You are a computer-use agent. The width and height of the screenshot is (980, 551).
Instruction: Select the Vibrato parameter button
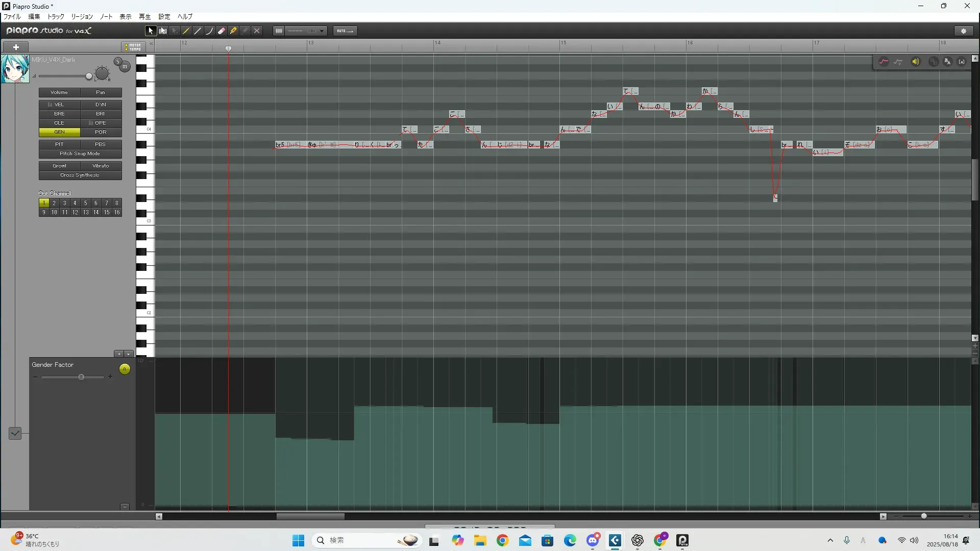click(x=101, y=166)
